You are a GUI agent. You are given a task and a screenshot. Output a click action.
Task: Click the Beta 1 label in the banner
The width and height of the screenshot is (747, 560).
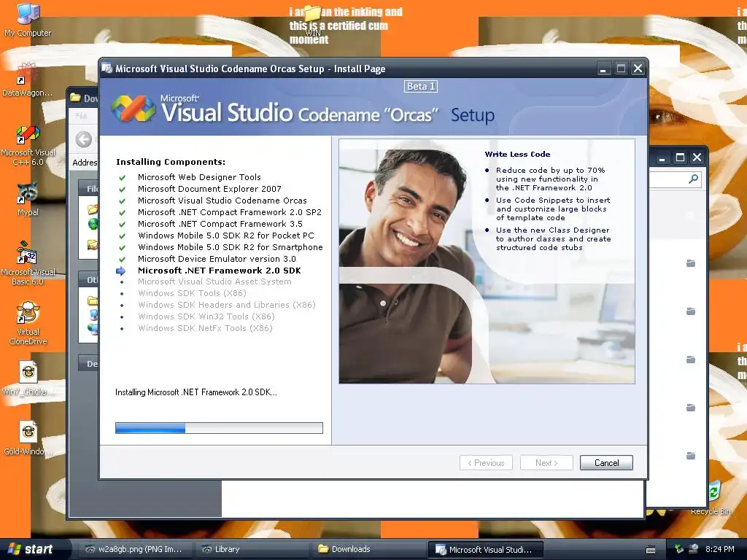click(x=421, y=86)
